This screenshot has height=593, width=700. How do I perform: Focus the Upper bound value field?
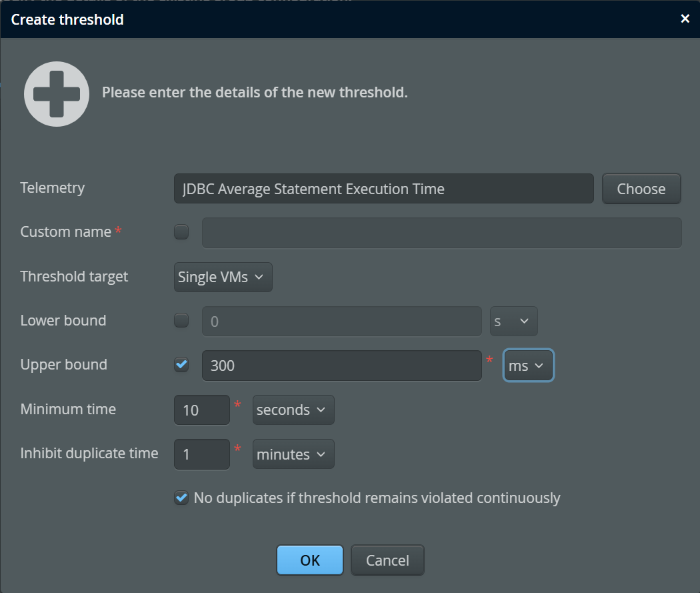click(341, 366)
